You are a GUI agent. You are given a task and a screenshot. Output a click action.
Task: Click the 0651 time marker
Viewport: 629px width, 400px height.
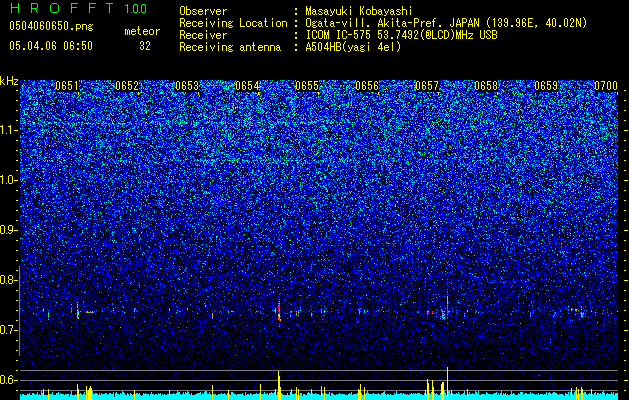tap(67, 86)
